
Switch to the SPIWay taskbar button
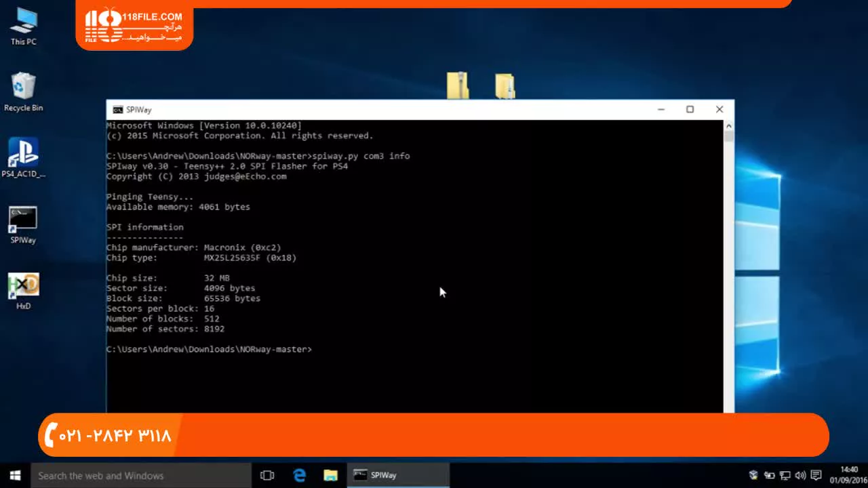click(x=398, y=475)
